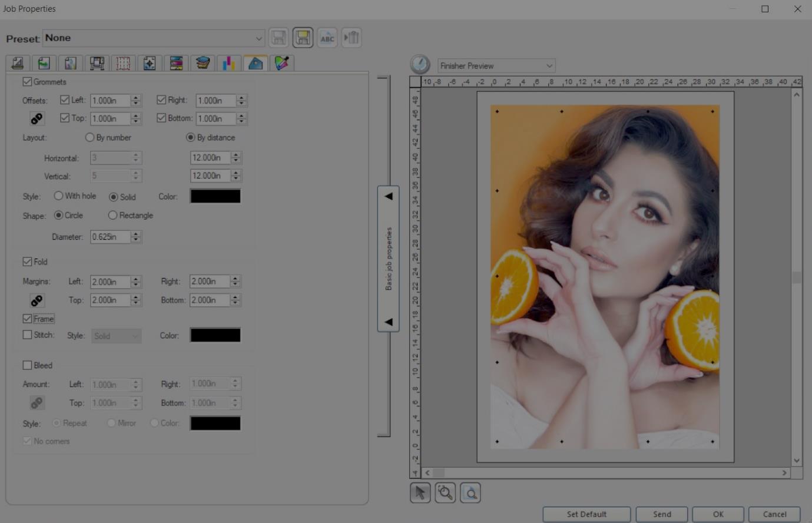Click the grayed-out save preset floppy icon

(x=279, y=38)
